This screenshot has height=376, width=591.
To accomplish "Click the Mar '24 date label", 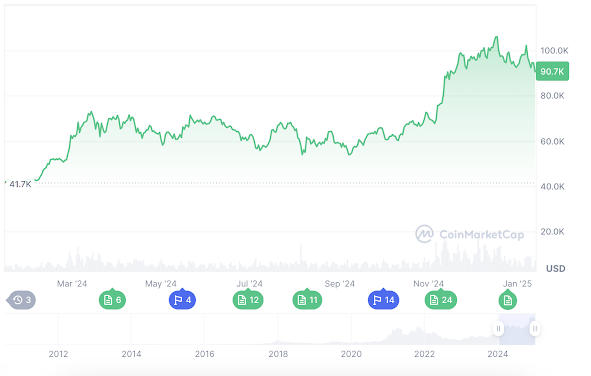I will coord(72,284).
